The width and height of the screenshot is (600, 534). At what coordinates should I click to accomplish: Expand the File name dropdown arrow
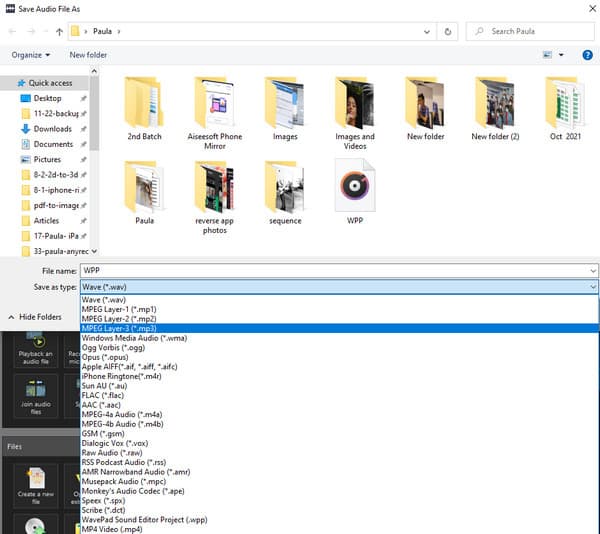(593, 271)
